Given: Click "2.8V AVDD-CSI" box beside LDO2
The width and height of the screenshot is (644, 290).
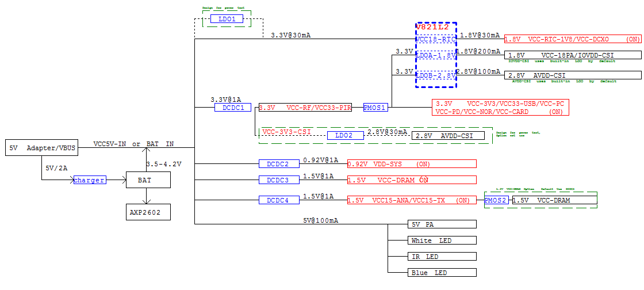Looking at the screenshot, I should coord(448,136).
